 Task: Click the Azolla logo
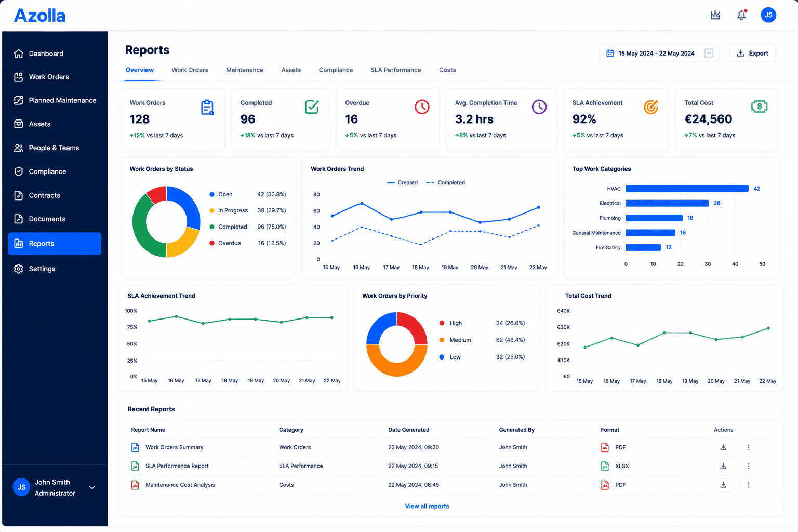click(39, 16)
